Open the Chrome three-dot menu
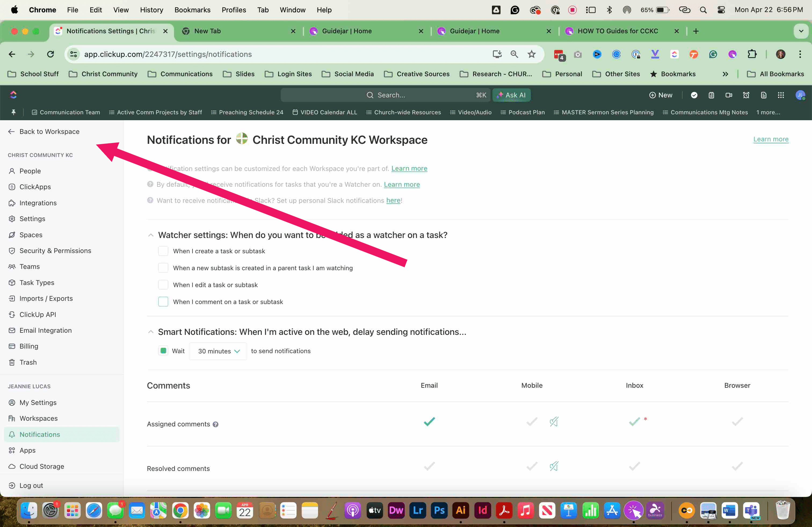The image size is (812, 527). 800,54
